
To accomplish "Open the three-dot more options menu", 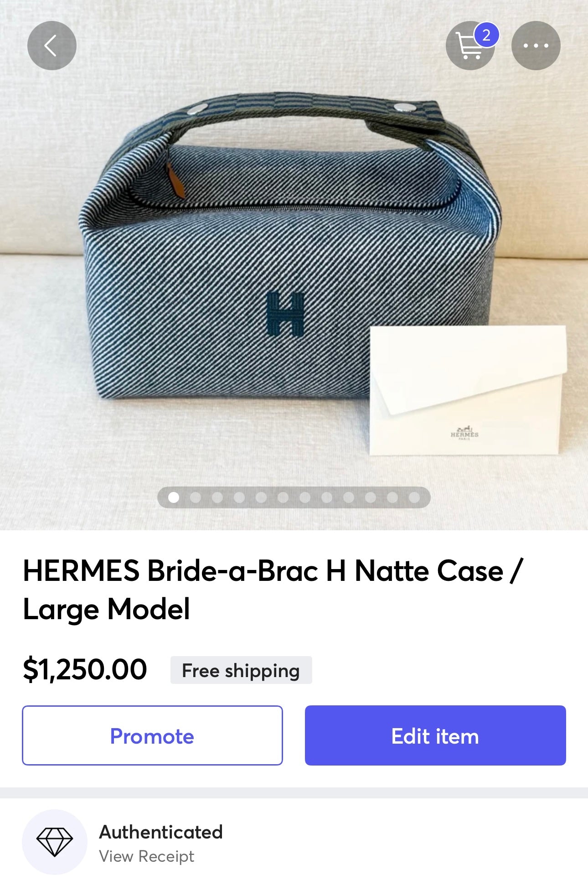I will (x=536, y=46).
